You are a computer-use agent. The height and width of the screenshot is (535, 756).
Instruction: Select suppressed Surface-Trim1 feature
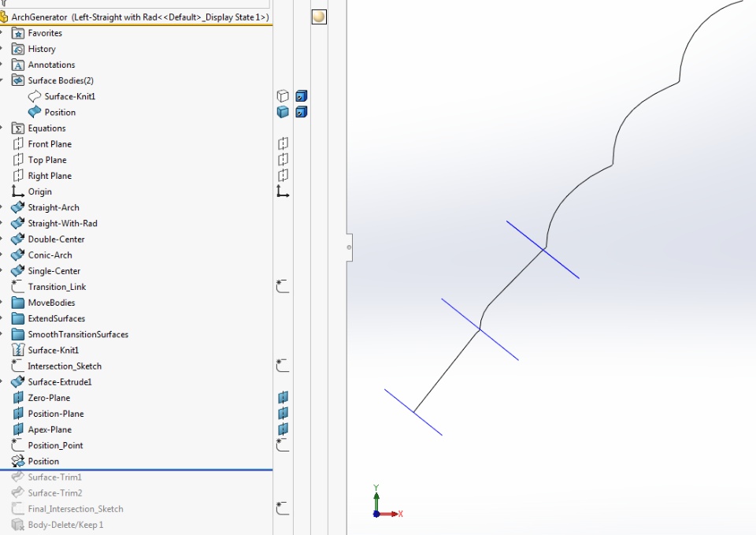coord(54,477)
